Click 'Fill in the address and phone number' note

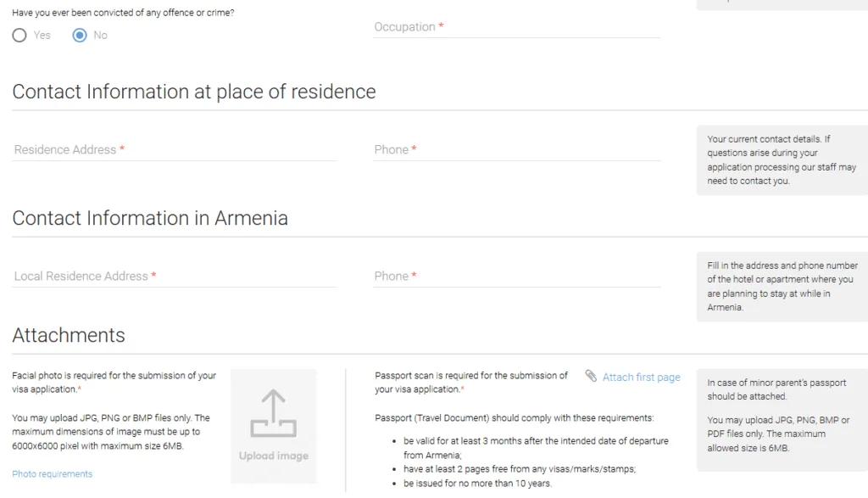click(782, 287)
